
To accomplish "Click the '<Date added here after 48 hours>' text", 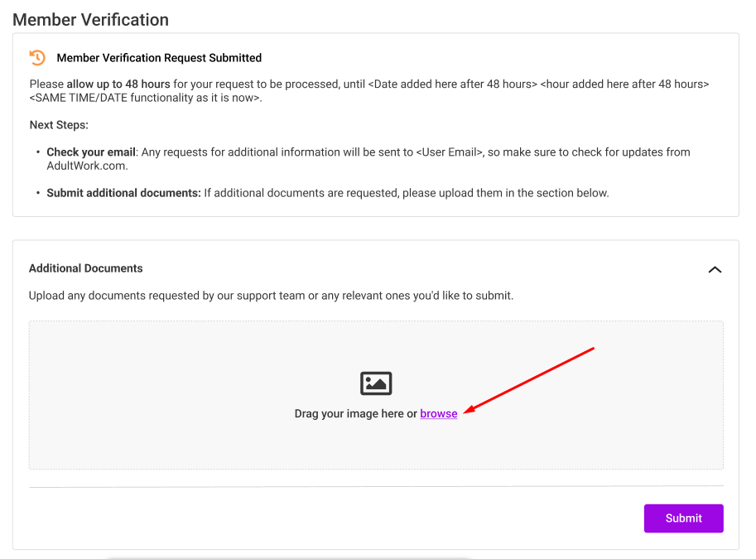I will [452, 84].
